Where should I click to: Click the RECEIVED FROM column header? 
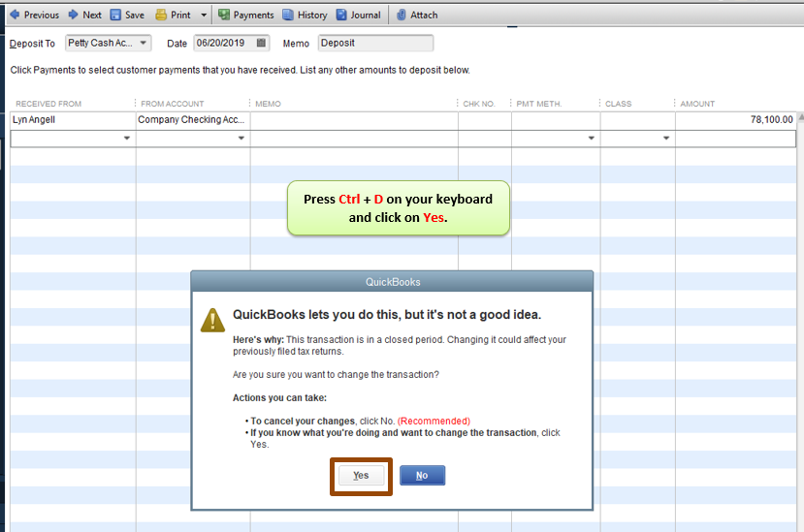48,104
